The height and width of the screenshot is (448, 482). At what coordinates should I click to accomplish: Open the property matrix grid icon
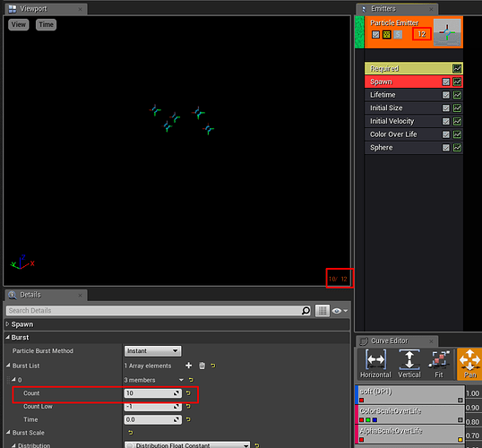(x=323, y=311)
